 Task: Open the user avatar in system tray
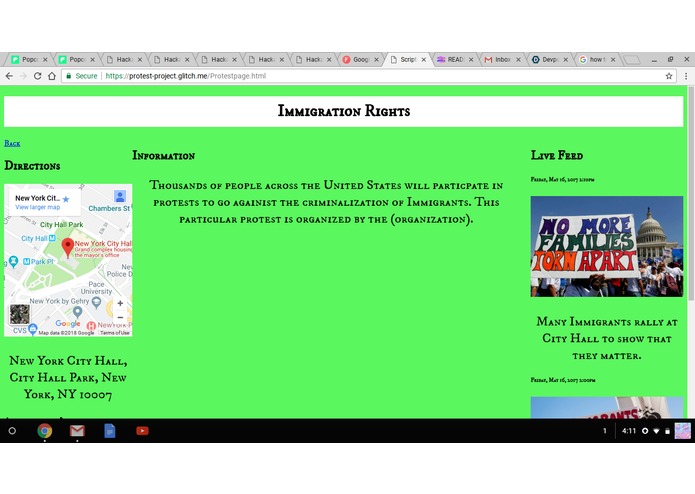pyautogui.click(x=683, y=431)
